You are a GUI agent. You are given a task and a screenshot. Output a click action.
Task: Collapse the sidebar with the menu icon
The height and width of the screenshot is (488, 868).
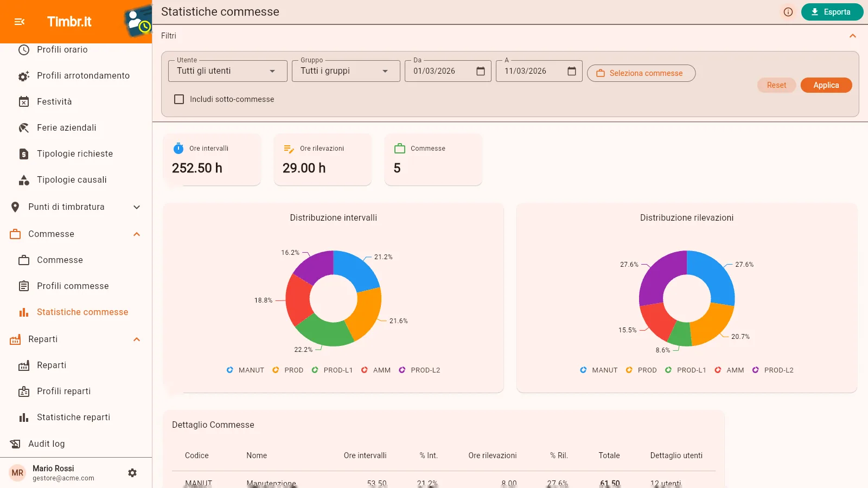click(x=20, y=22)
